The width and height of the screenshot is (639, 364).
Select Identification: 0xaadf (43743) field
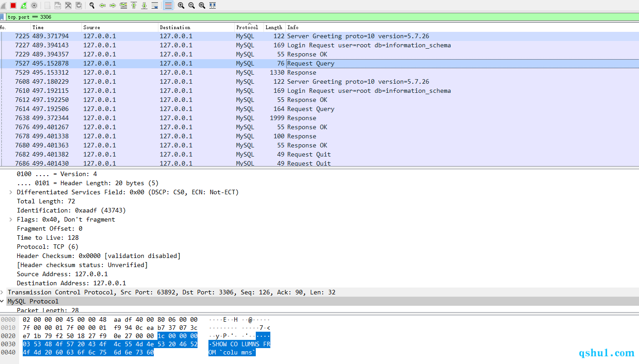click(x=71, y=210)
